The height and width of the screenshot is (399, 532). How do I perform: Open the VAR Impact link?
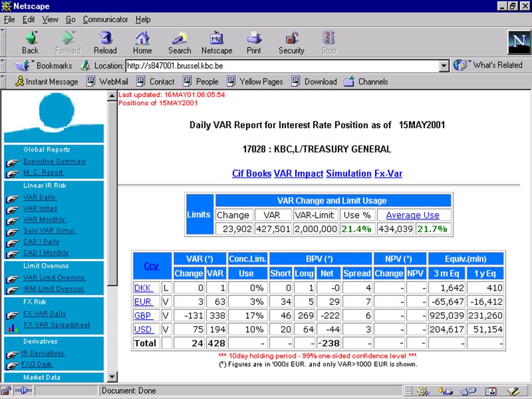coord(298,173)
